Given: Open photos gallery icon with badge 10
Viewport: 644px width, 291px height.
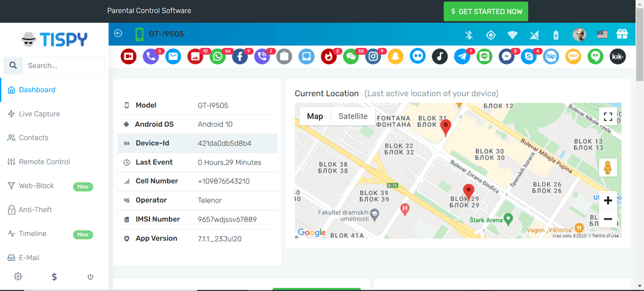Looking at the screenshot, I should [195, 56].
